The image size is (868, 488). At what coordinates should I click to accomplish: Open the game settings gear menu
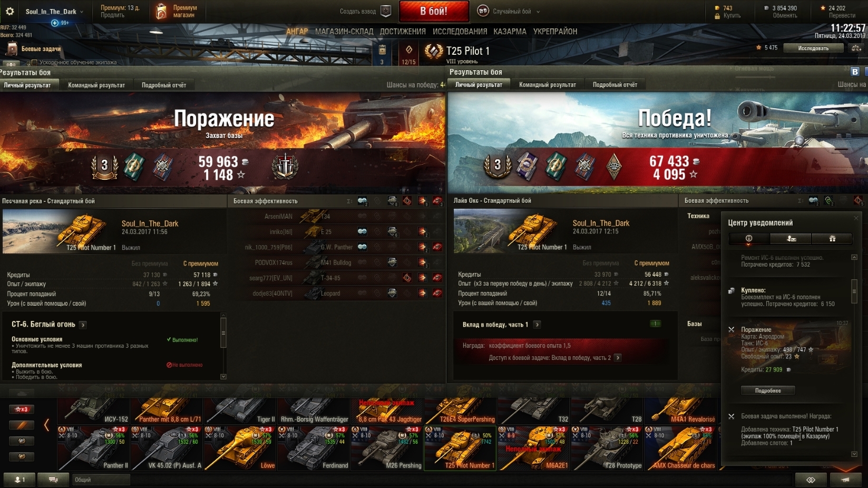coord(9,11)
